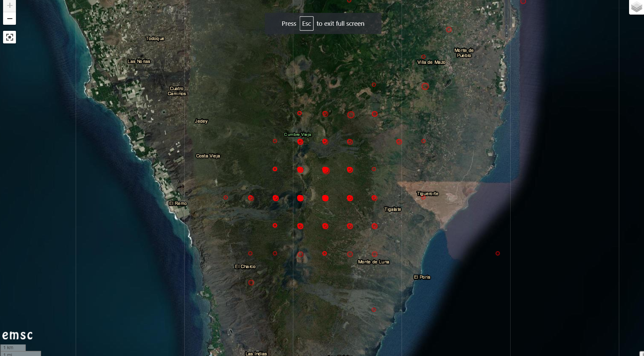Click the Las Norias place label
644x356 pixels.
(139, 61)
